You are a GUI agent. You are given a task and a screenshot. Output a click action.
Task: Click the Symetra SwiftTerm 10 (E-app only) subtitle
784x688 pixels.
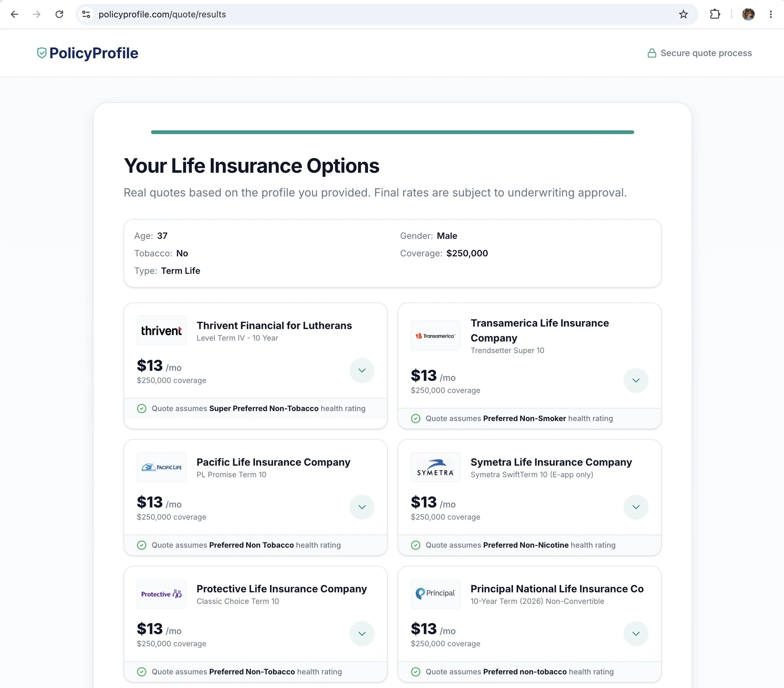pyautogui.click(x=532, y=475)
